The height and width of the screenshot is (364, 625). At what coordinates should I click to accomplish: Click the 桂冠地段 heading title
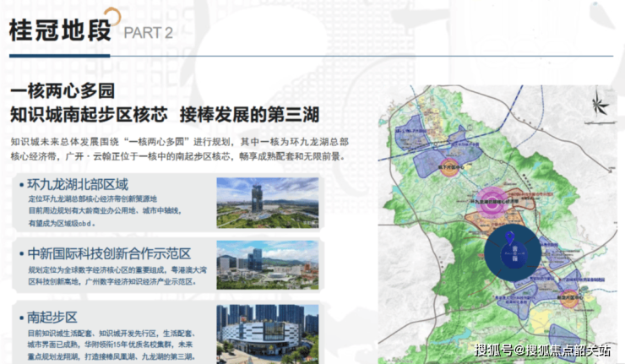click(60, 30)
